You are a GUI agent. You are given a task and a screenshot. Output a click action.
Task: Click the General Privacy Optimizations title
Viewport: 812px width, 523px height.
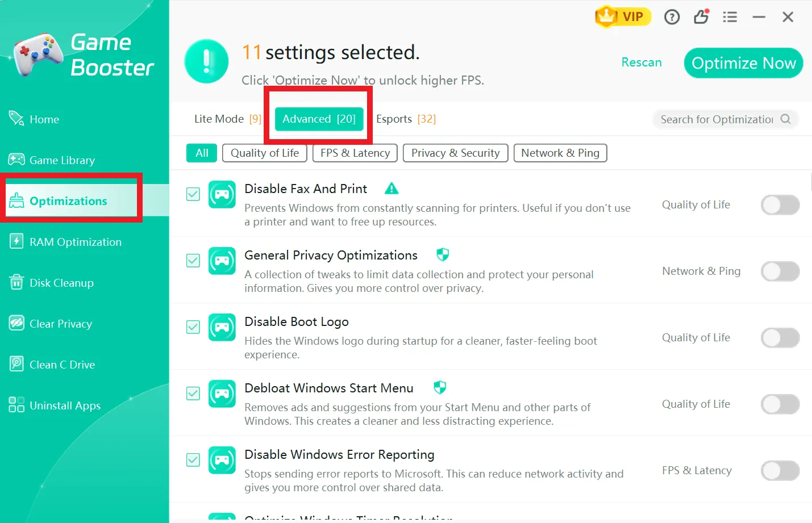point(331,255)
